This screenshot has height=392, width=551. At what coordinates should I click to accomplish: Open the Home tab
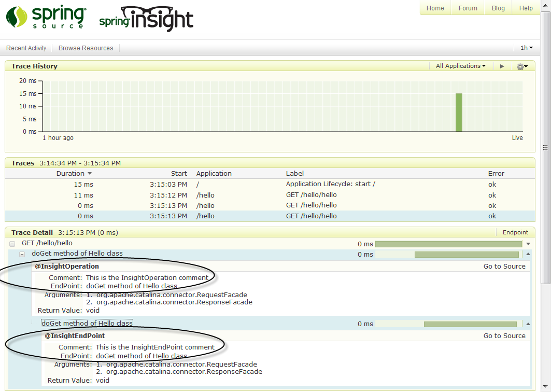(435, 8)
